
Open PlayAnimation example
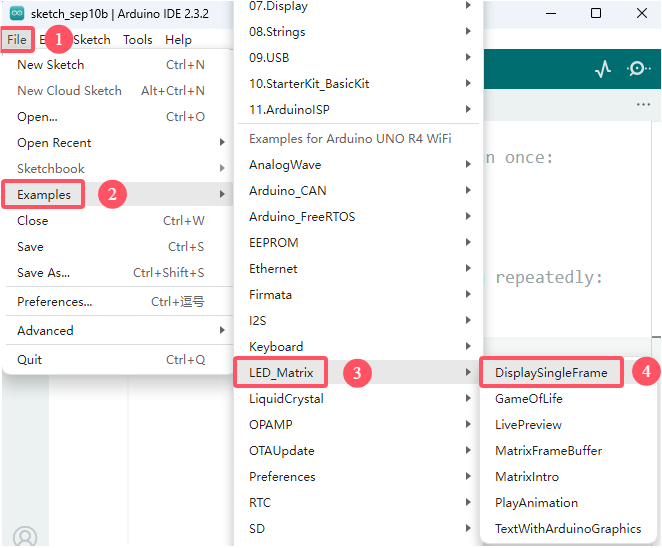569,503
